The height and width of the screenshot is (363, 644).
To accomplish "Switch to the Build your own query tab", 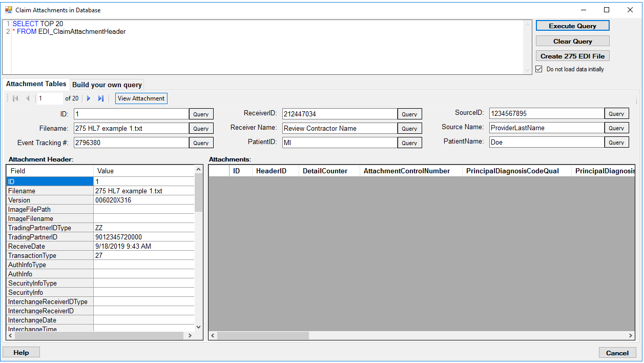I will pyautogui.click(x=107, y=85).
